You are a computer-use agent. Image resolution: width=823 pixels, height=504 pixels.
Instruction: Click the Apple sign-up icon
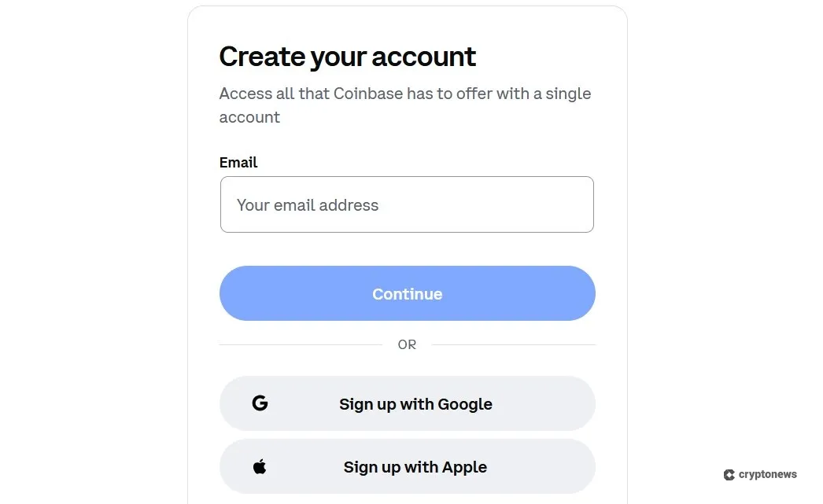click(x=260, y=466)
